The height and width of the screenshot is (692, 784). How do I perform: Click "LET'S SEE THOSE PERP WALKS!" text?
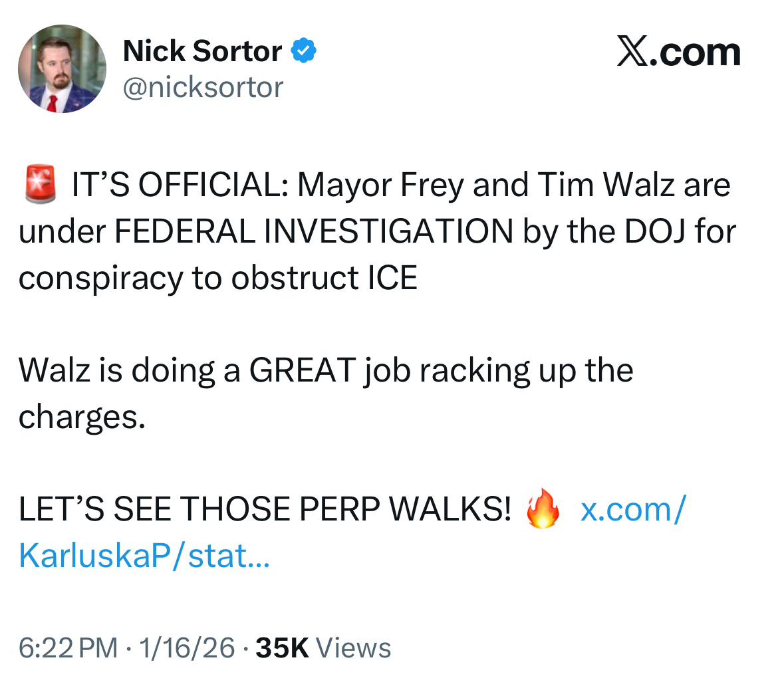[x=265, y=509]
